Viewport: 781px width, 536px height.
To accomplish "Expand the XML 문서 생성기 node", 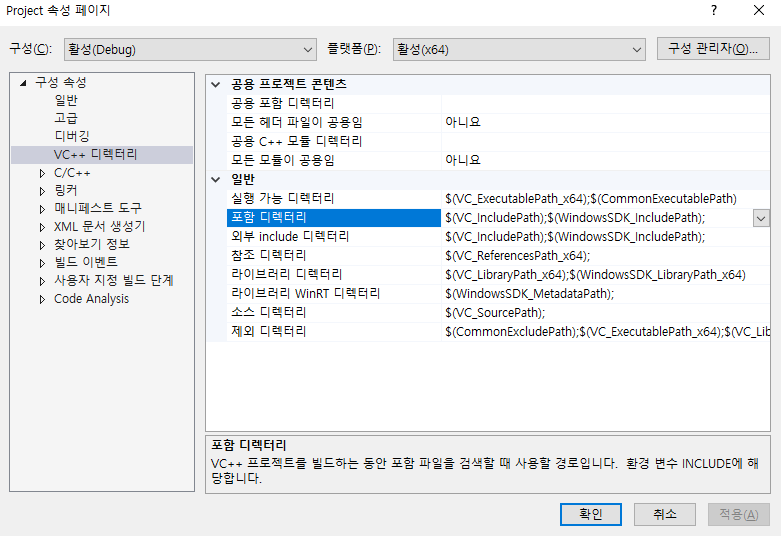I will 42,227.
